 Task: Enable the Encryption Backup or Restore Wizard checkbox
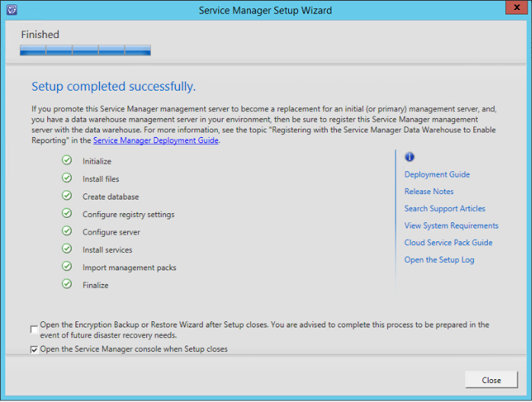pos(34,330)
